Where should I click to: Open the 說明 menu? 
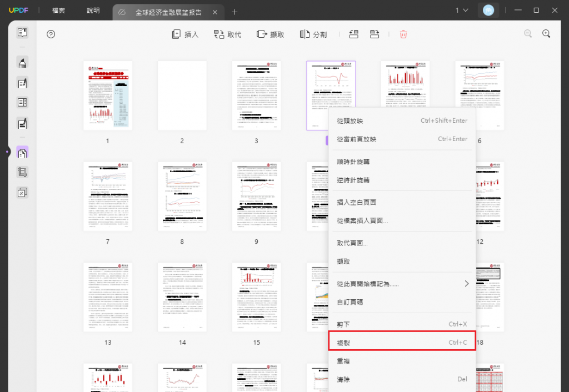pyautogui.click(x=93, y=11)
